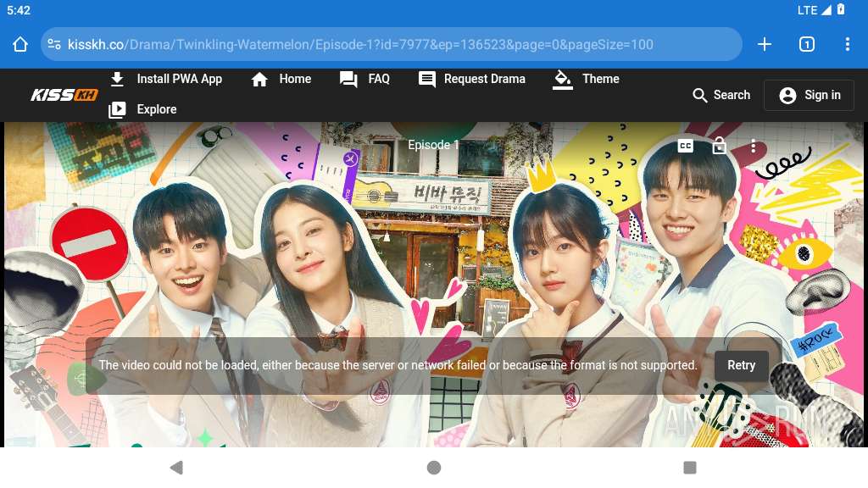
Task: Open site settings icon in address bar
Action: coord(54,44)
